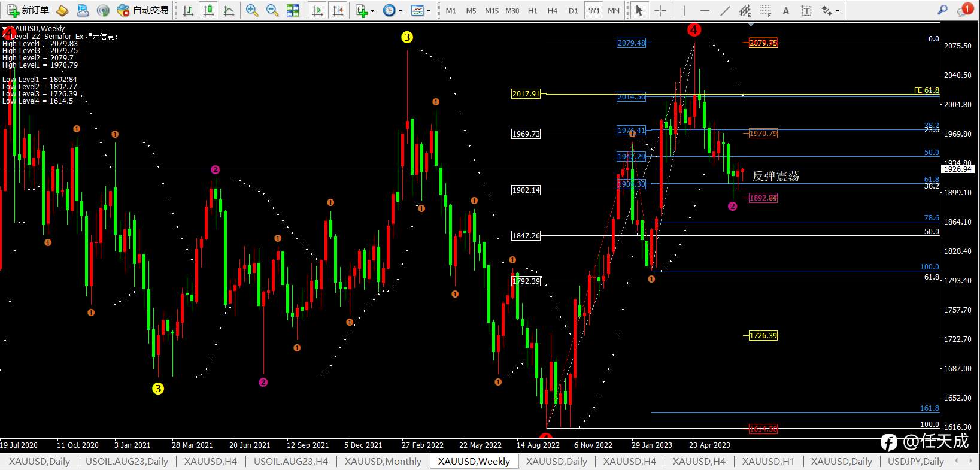Open the MetaEditor book icon
The image size is (980, 470).
pyautogui.click(x=62, y=10)
